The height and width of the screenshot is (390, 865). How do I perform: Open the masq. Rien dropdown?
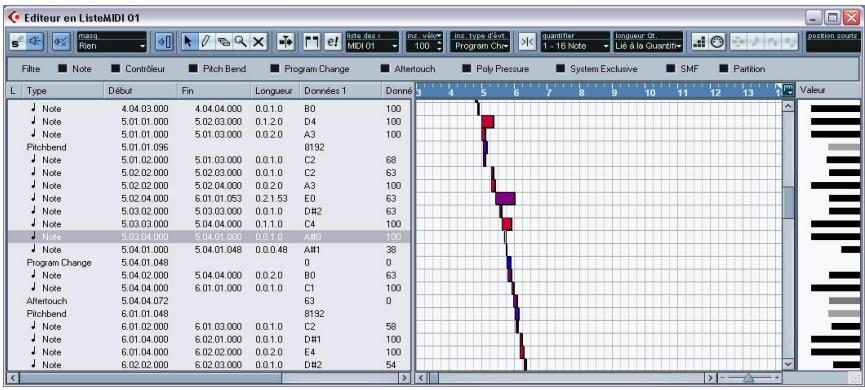coord(112,46)
